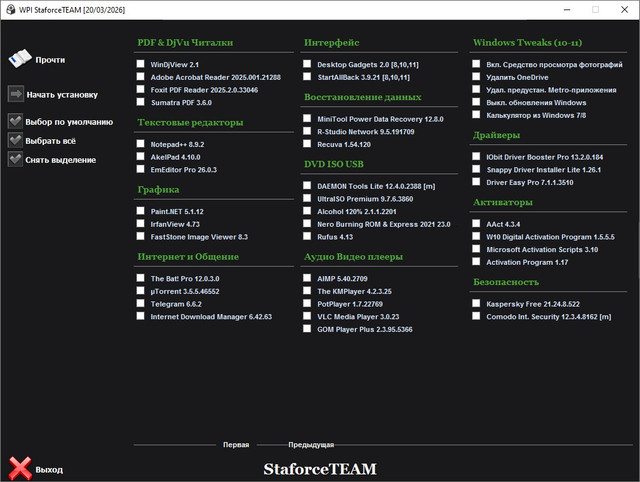Check Activation Program 1.17 checkbox
The image size is (640, 482).
tap(476, 261)
